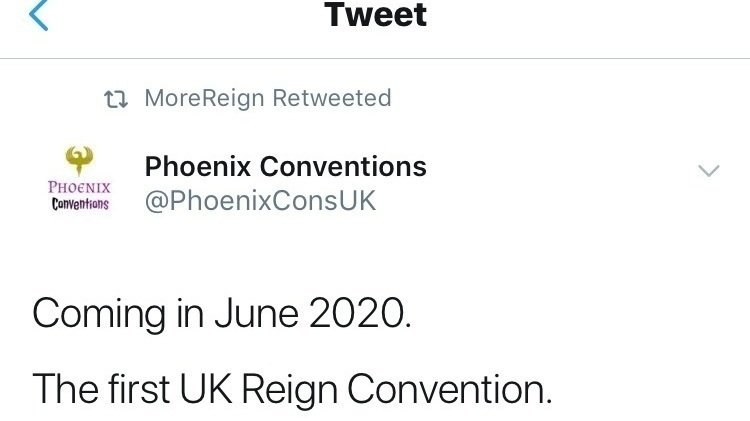Screen dimensions: 750x421
Task: Select the "The first UK Reign Convention." line
Action: point(292,387)
